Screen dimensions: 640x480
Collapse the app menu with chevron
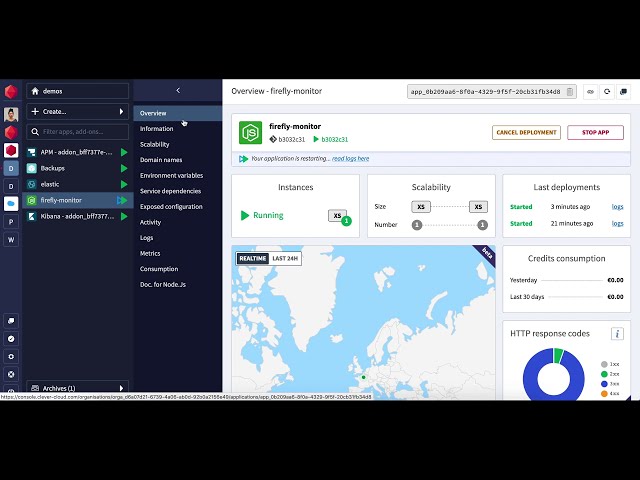[x=178, y=91]
